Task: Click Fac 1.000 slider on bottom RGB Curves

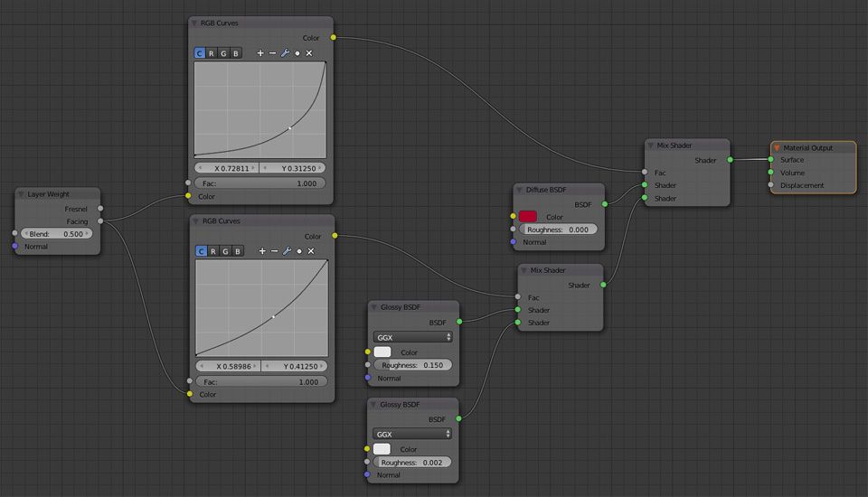Action: [x=261, y=382]
